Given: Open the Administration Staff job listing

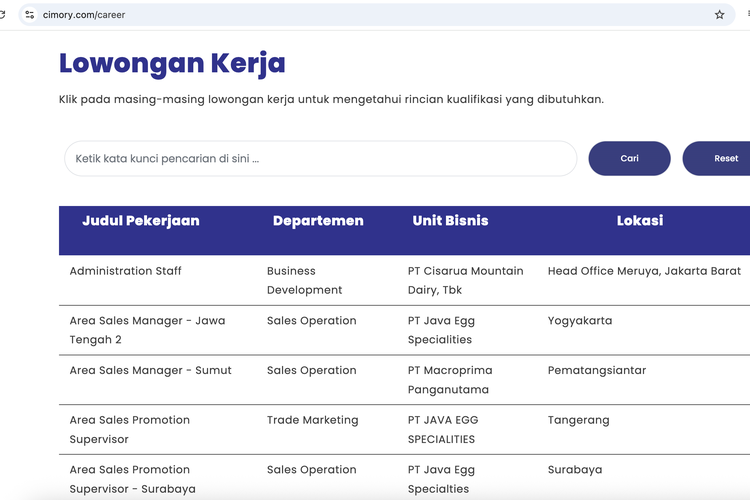Looking at the screenshot, I should click(x=125, y=271).
